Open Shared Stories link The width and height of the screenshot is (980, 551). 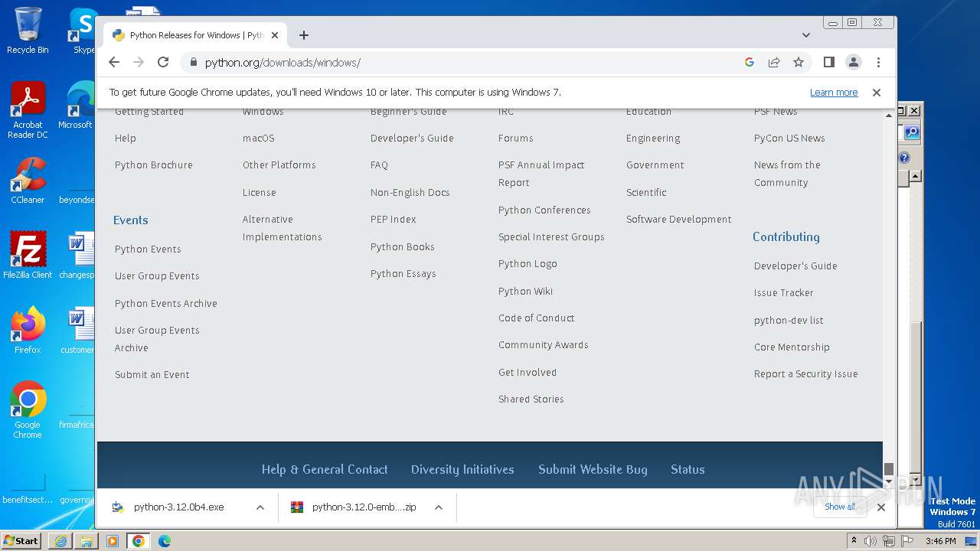pyautogui.click(x=531, y=399)
